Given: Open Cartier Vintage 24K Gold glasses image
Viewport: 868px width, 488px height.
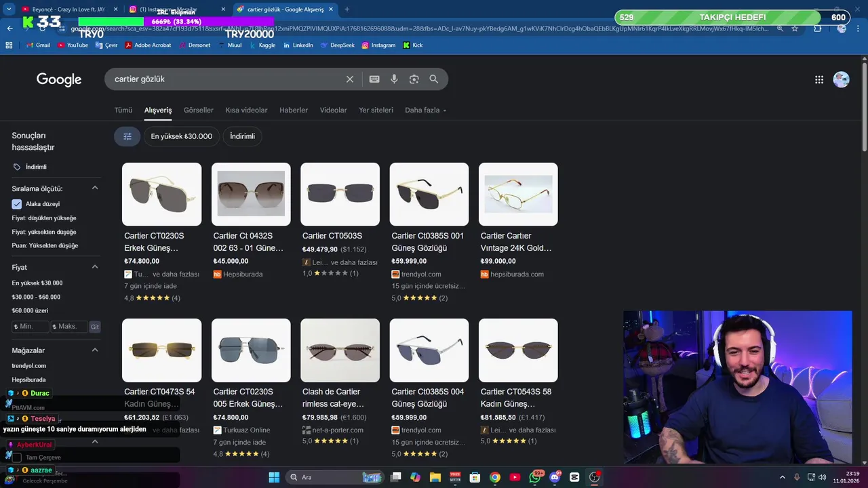Looking at the screenshot, I should 518,194.
